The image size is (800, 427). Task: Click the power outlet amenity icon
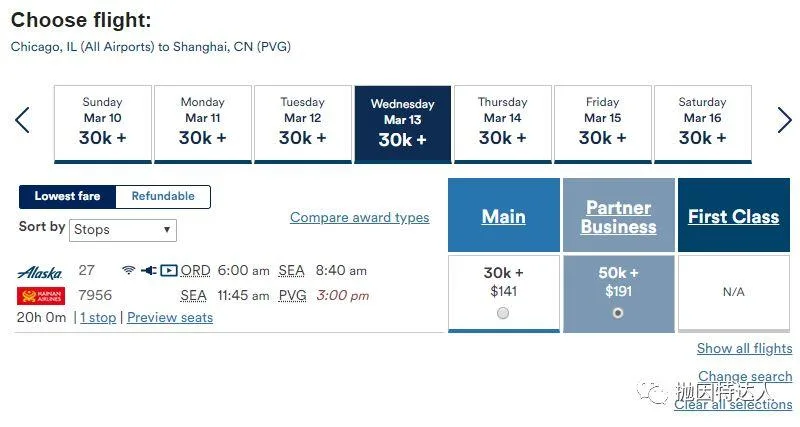[x=148, y=270]
